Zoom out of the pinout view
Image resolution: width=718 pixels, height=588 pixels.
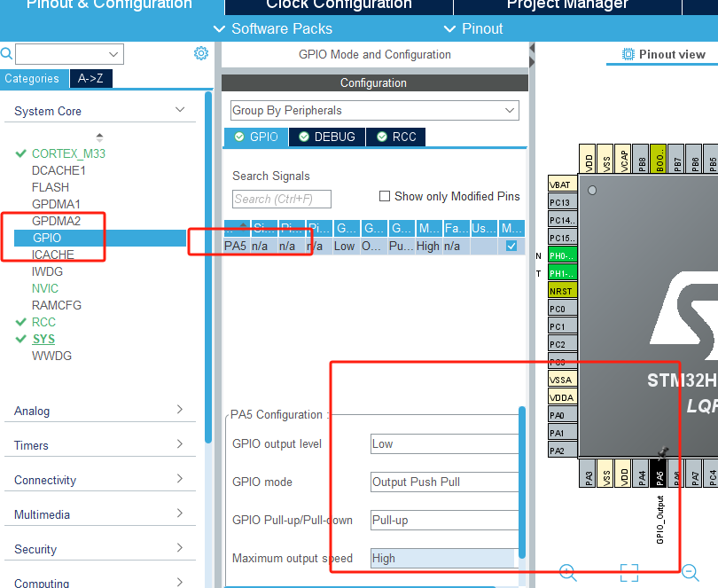point(691,571)
